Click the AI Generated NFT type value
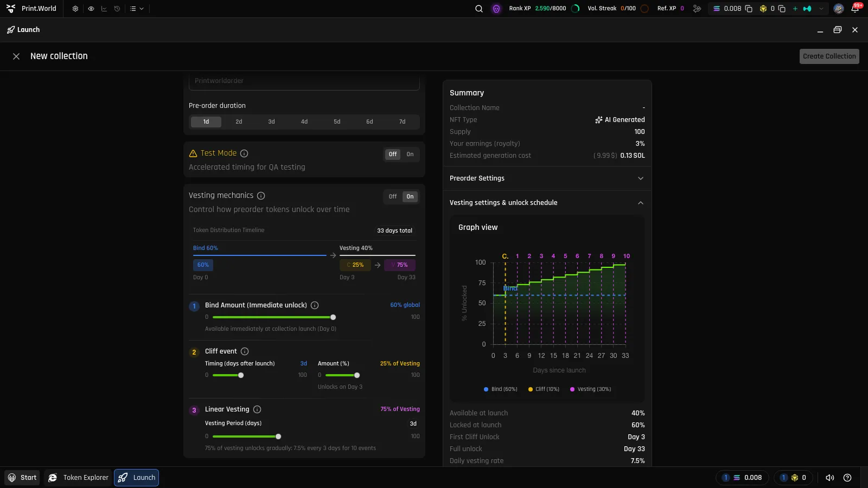The image size is (868, 488). (x=620, y=120)
